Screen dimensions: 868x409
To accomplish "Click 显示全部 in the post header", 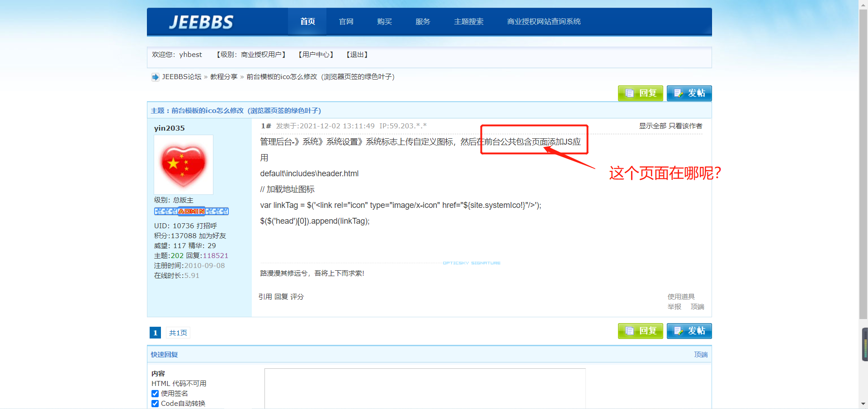I will point(652,126).
